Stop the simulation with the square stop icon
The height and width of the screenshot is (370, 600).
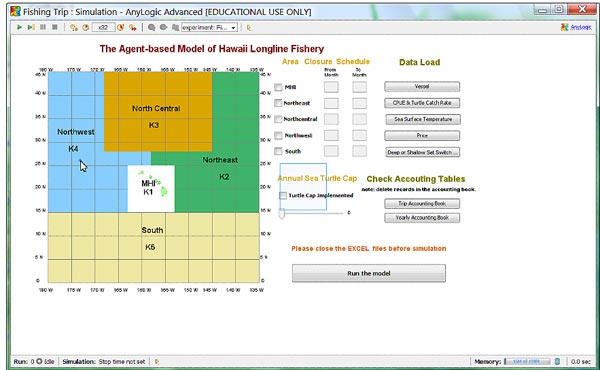55,27
